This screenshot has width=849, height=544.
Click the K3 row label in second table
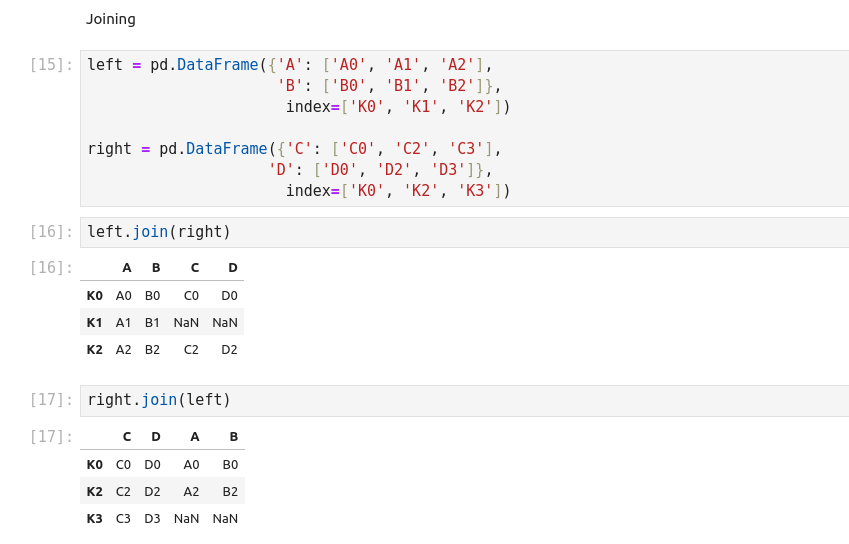pos(95,518)
